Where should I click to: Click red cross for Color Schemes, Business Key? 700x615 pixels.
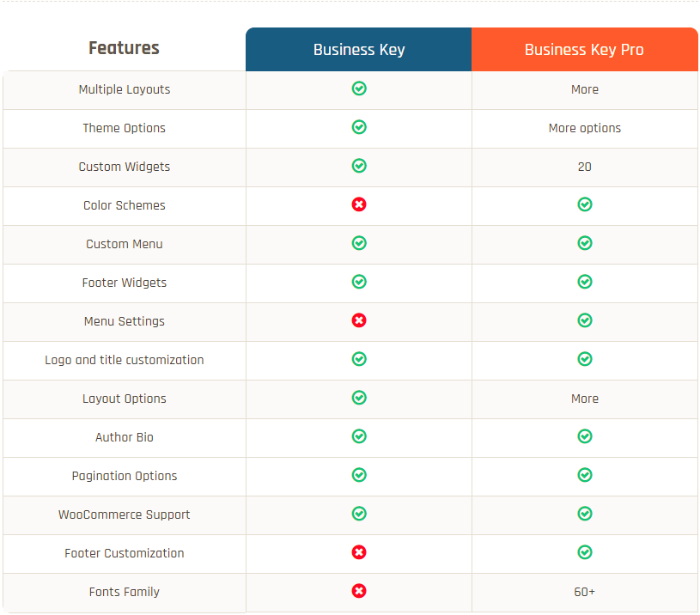coord(359,204)
